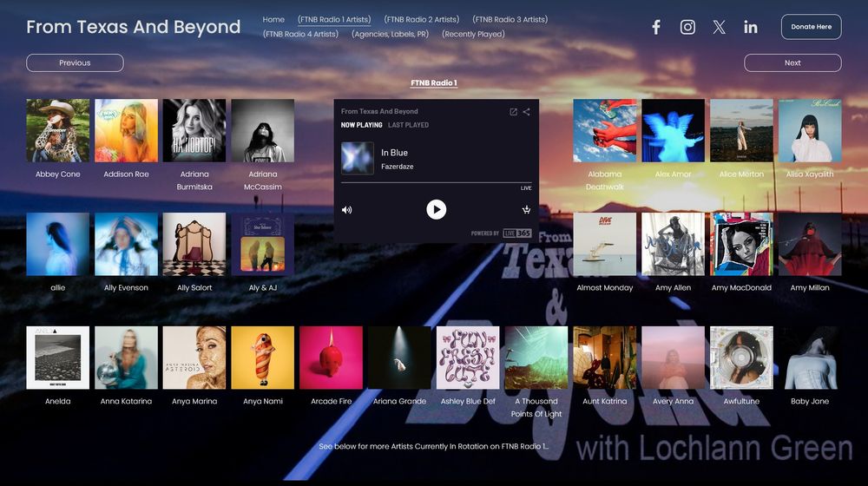Click the FTNB Radio 1 heading link
The height and width of the screenshot is (486, 868).
434,83
